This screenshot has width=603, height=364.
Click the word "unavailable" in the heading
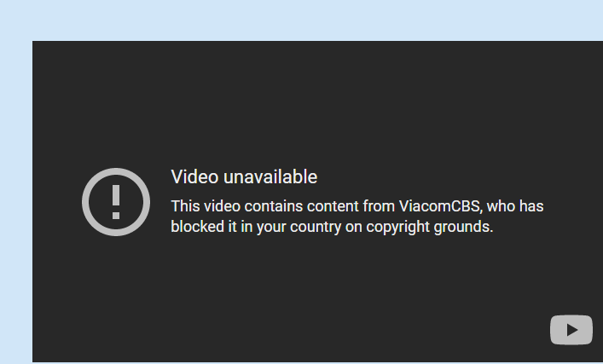point(270,176)
